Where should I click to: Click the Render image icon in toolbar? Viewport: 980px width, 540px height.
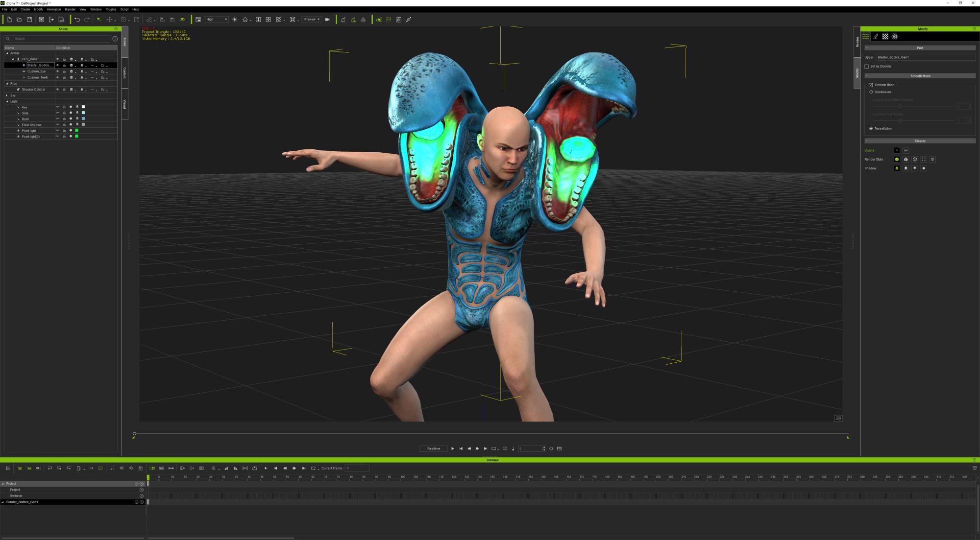[41, 20]
